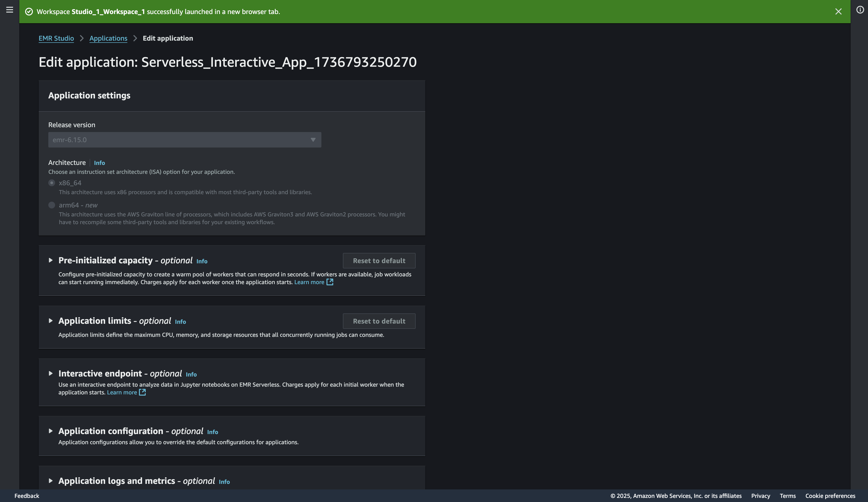
Task: Select the arm64 architecture radio
Action: [x=52, y=205]
